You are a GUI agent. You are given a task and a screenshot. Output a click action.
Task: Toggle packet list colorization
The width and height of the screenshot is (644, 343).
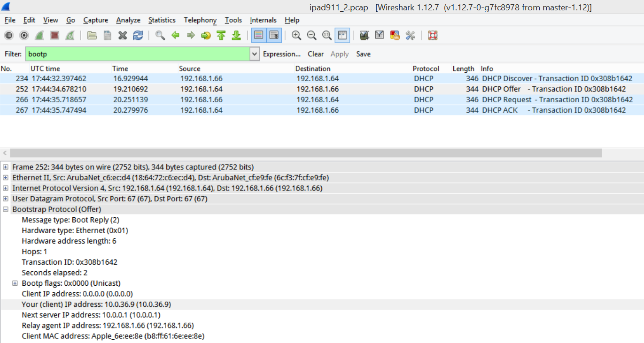coord(259,36)
